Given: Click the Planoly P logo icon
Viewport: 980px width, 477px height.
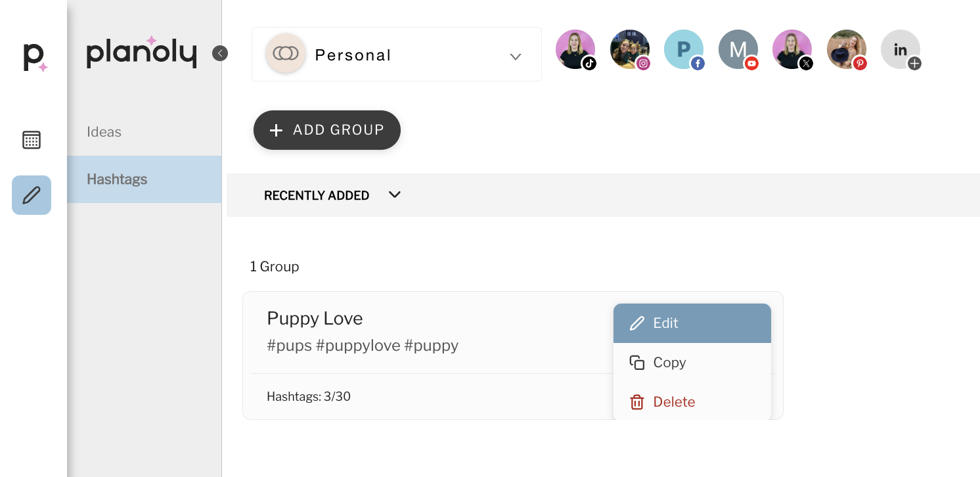Looking at the screenshot, I should pyautogui.click(x=34, y=57).
